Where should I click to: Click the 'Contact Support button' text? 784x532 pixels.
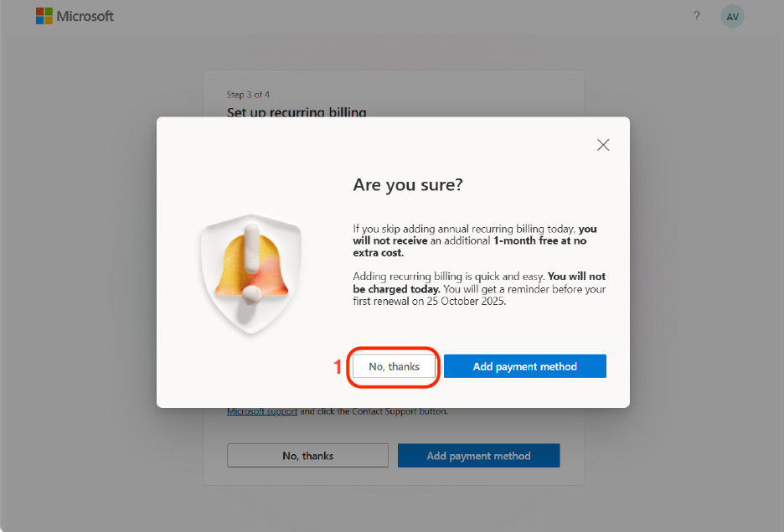point(400,412)
